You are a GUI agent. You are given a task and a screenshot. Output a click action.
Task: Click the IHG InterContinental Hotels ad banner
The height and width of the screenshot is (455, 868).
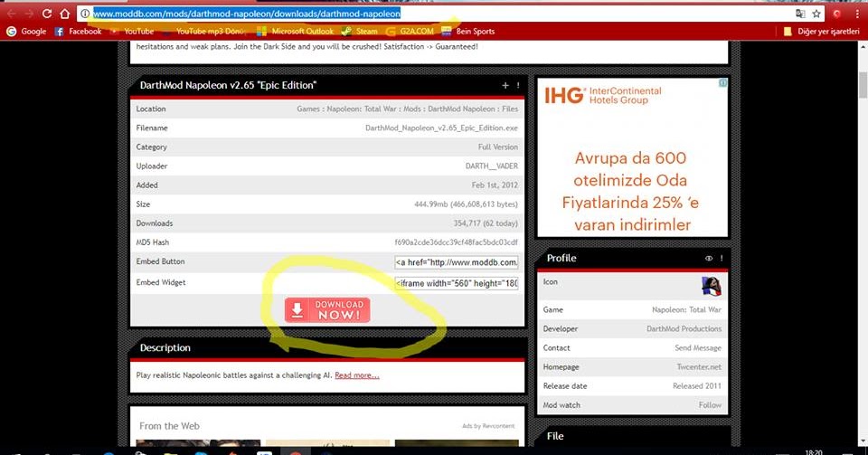632,157
